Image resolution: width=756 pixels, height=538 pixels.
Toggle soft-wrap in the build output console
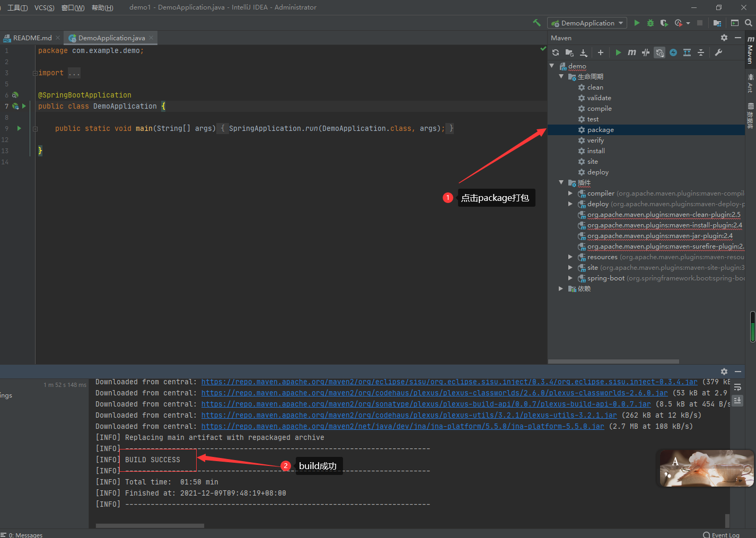(x=737, y=387)
